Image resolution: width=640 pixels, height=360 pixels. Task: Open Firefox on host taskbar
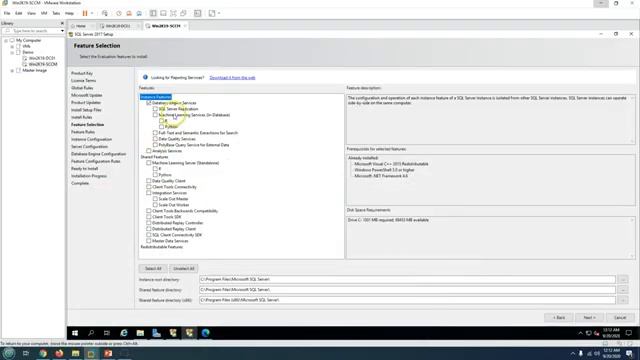pyautogui.click(x=59, y=353)
